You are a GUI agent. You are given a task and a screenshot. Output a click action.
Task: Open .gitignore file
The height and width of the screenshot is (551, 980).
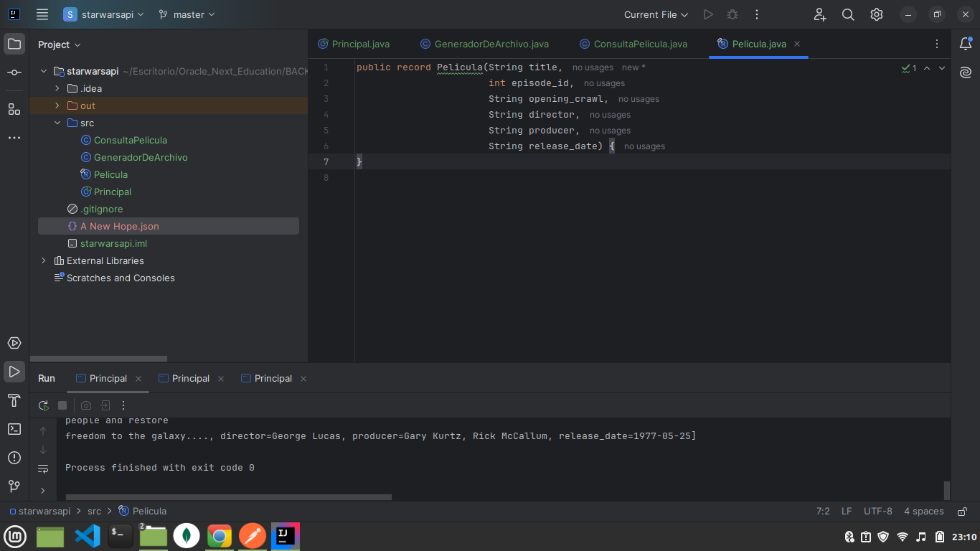point(101,209)
